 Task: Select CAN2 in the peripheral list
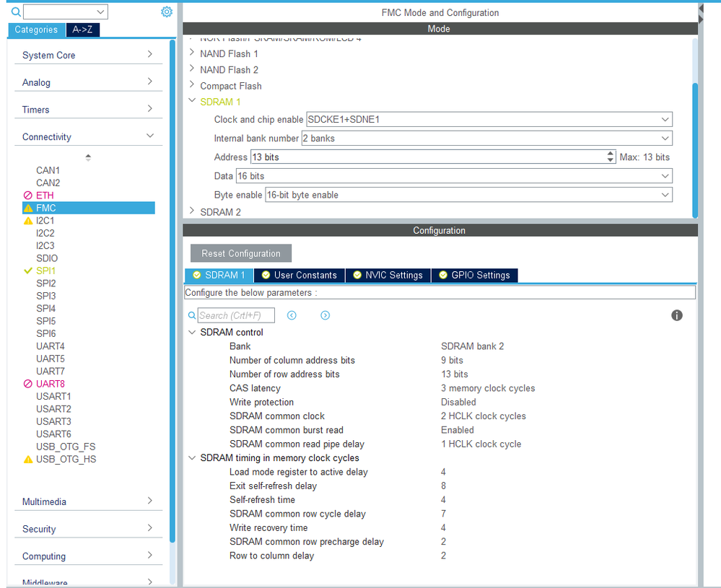tap(48, 183)
